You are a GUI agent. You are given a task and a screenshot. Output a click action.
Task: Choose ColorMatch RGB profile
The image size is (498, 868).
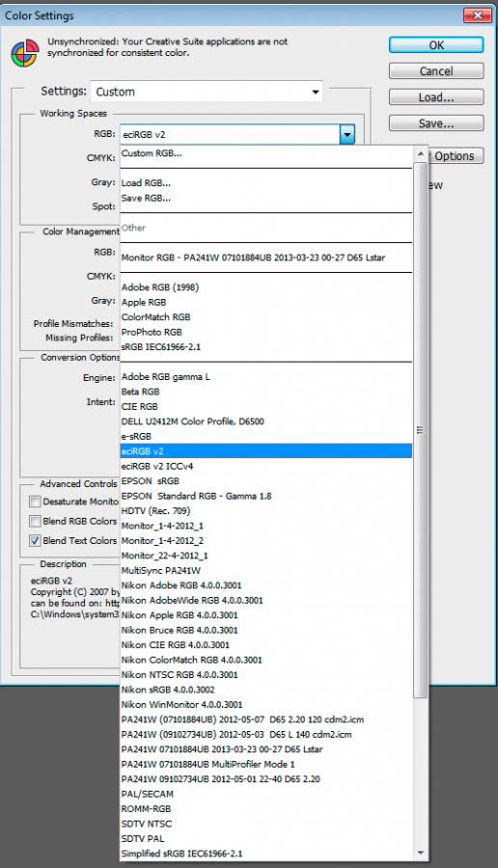tap(266, 317)
